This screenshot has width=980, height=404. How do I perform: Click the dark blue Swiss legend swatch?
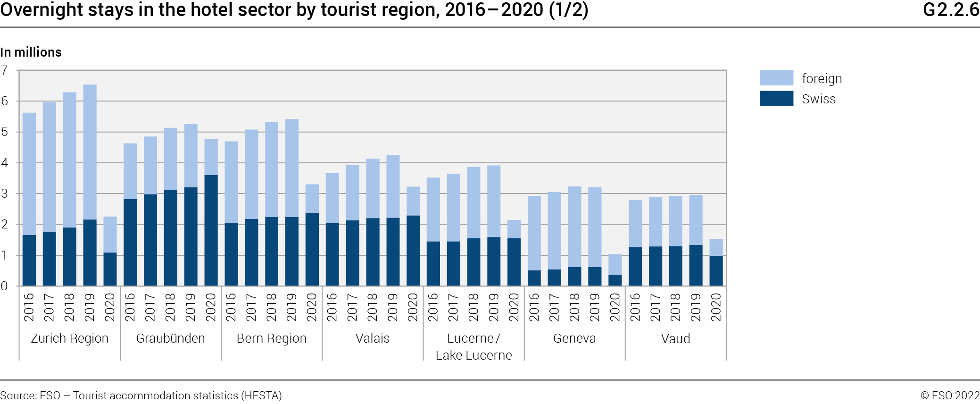(x=776, y=99)
